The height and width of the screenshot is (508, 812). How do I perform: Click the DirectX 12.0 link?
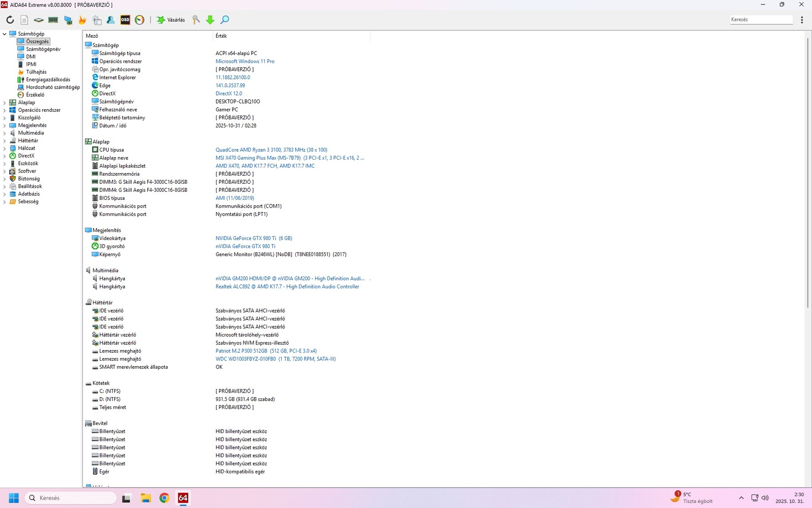point(229,94)
